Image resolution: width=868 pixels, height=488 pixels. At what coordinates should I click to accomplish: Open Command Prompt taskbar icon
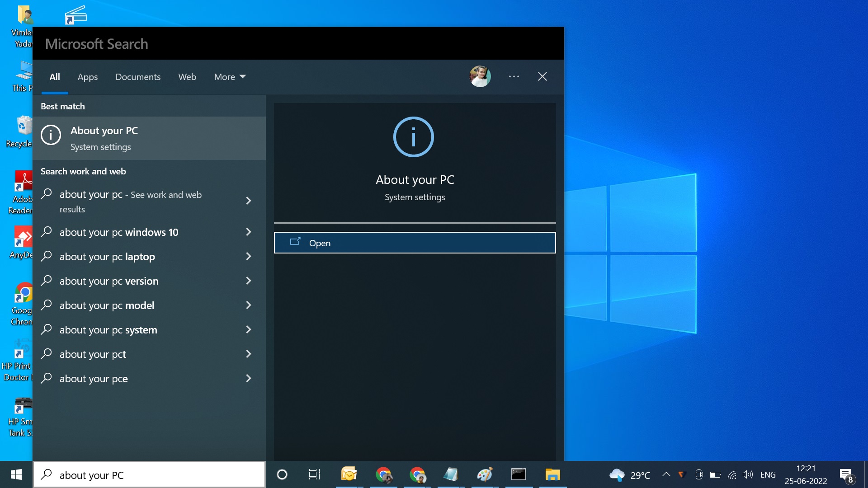click(x=519, y=474)
